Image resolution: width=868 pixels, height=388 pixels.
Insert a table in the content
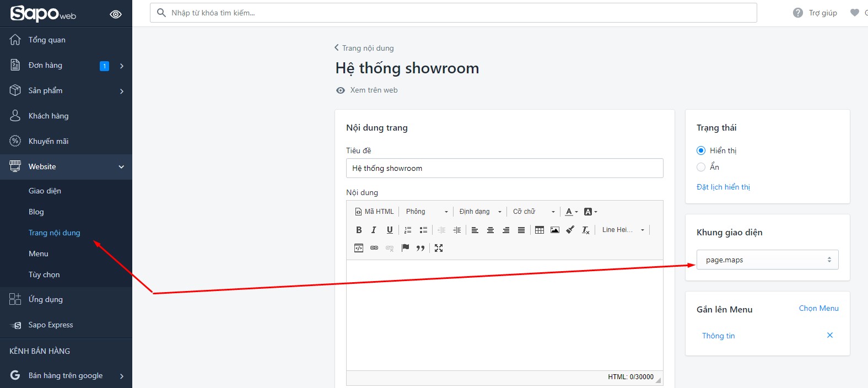coord(540,230)
